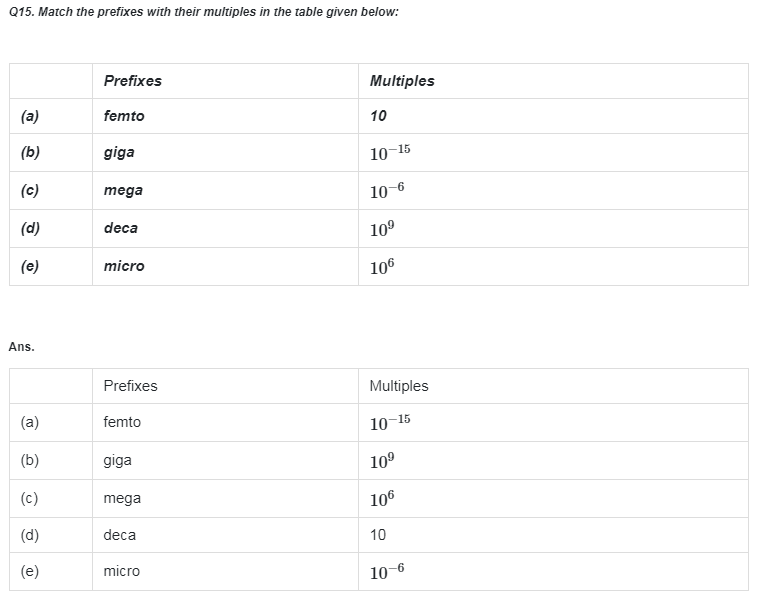
Task: Click the 10 value beside deca in answer table
Action: pos(378,535)
